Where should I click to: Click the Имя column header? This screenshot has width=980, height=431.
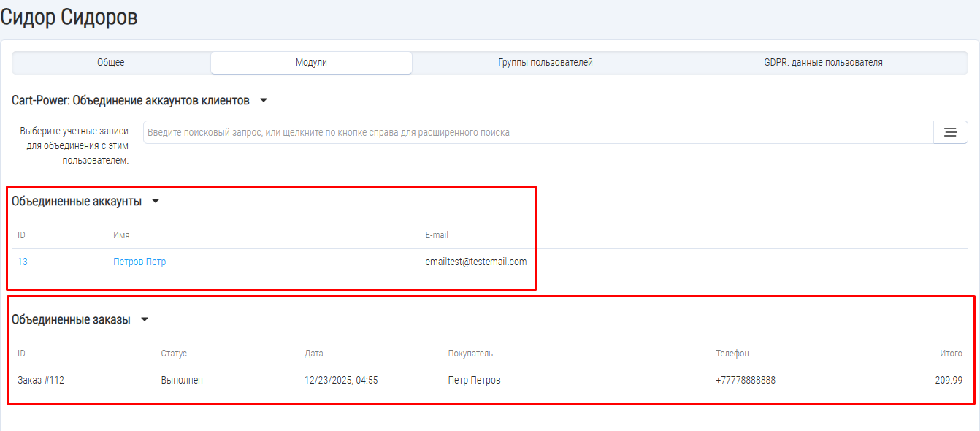(x=121, y=235)
